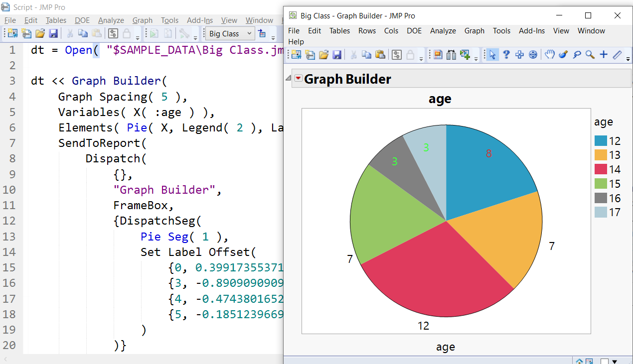This screenshot has height=364, width=633.
Task: Select the Magnifier tool in Graph Builder toolbar
Action: point(590,54)
